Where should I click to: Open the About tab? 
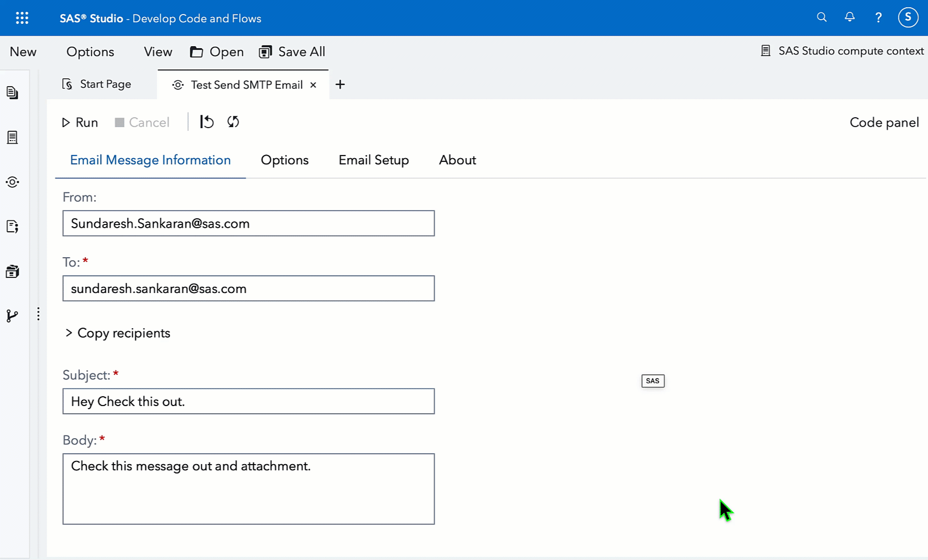(458, 160)
